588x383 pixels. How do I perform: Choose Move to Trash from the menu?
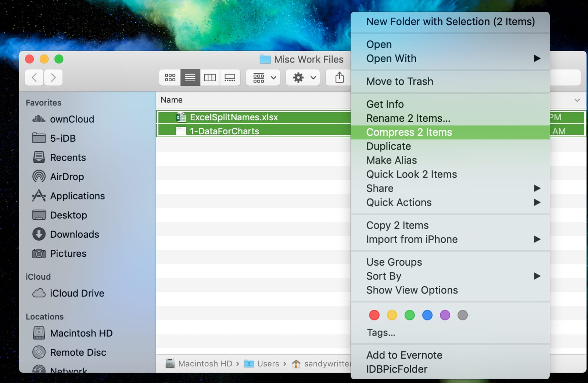(399, 81)
